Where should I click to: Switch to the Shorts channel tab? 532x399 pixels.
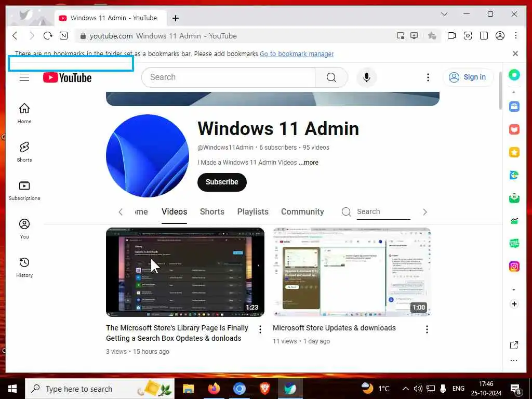[x=212, y=212]
